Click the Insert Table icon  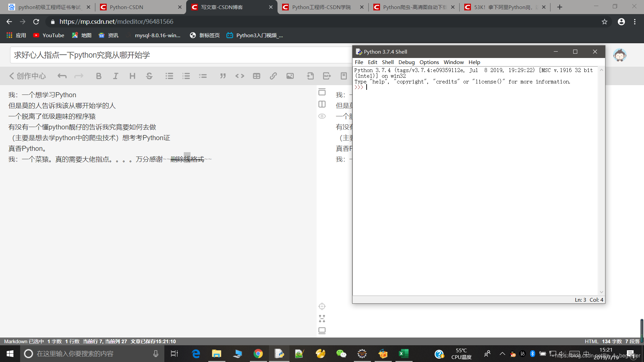point(257,75)
